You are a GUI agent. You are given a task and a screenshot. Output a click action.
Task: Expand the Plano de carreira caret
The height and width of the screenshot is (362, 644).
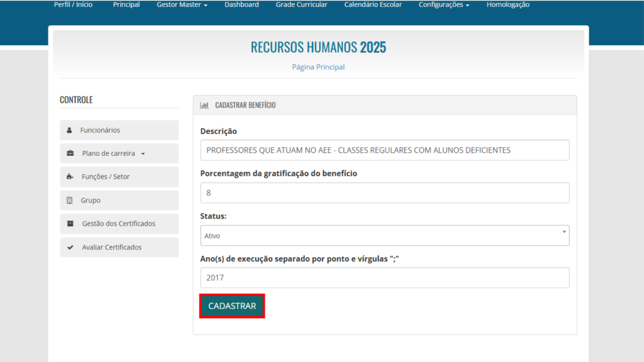coord(143,154)
